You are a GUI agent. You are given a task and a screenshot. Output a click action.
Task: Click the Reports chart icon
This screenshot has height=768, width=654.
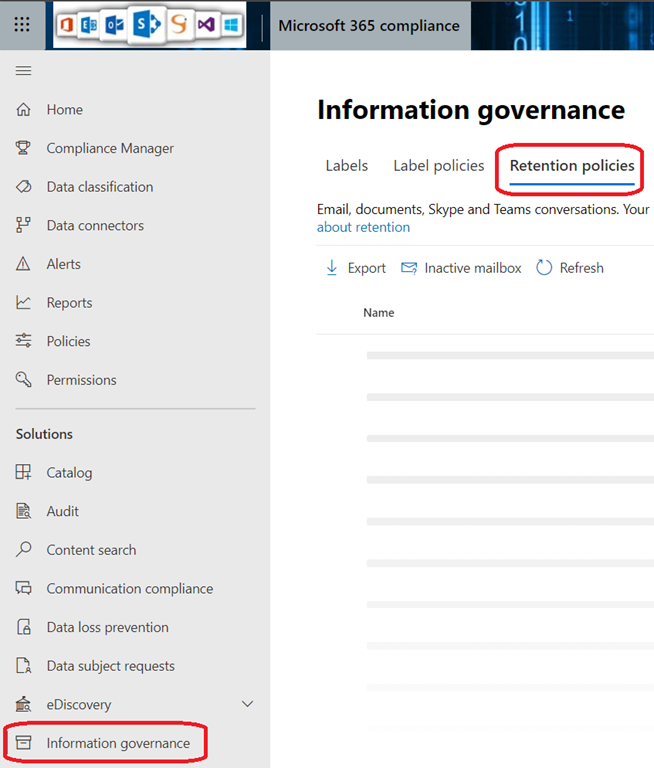[24, 303]
